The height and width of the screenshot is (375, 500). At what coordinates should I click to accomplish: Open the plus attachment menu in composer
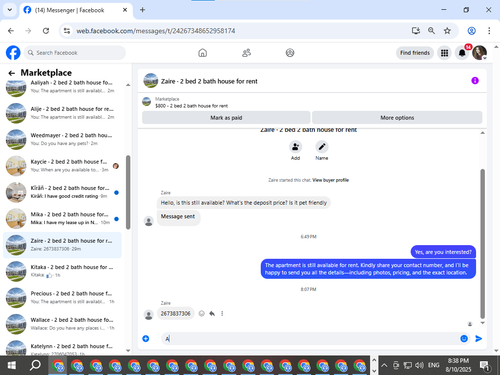point(146,339)
